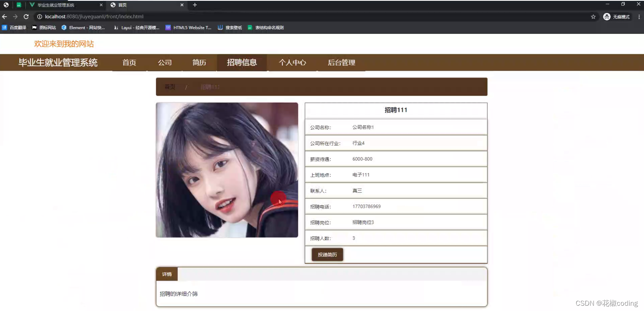Reload the page with the refresh icon
Image resolution: width=644 pixels, height=311 pixels.
pyautogui.click(x=26, y=17)
